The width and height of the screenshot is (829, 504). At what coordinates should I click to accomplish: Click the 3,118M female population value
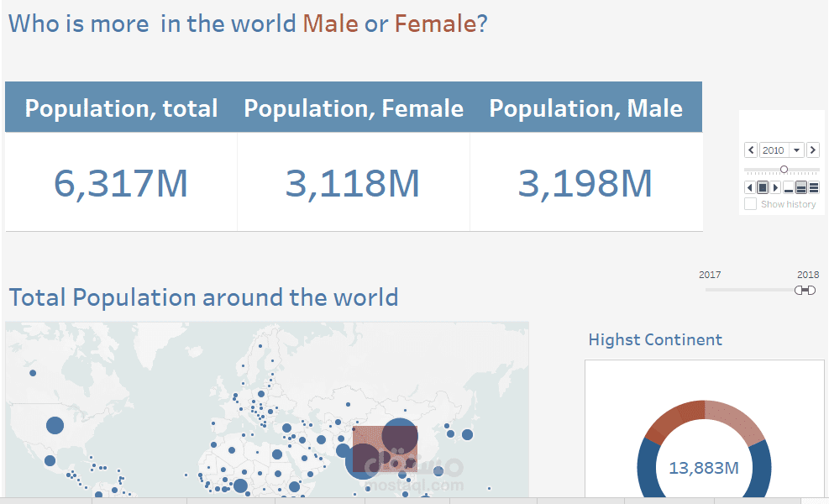click(353, 183)
